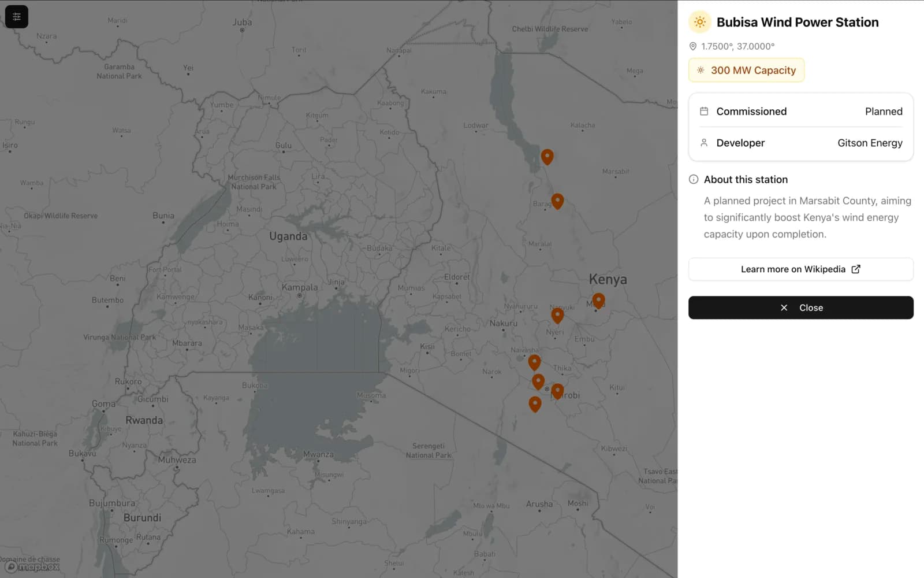Click the 300 MW Capacity badge
924x578 pixels.
click(x=746, y=70)
